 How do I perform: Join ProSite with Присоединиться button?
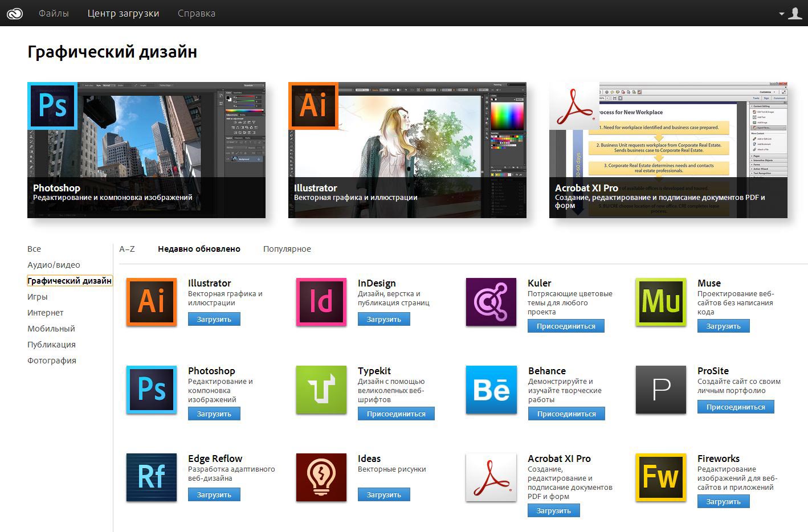(736, 407)
